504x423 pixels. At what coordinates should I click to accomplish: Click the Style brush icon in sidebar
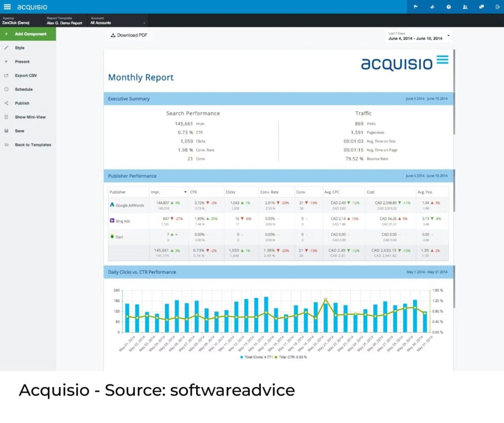[x=6, y=48]
